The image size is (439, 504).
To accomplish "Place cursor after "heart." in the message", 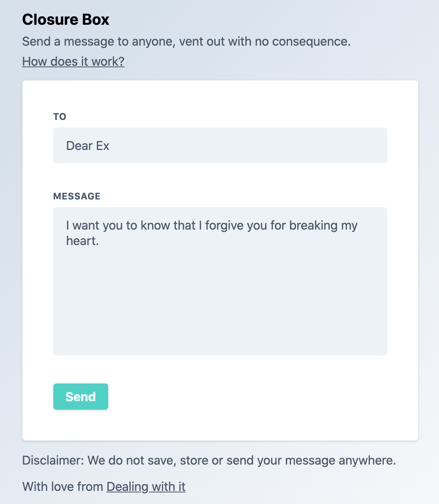I will click(101, 241).
